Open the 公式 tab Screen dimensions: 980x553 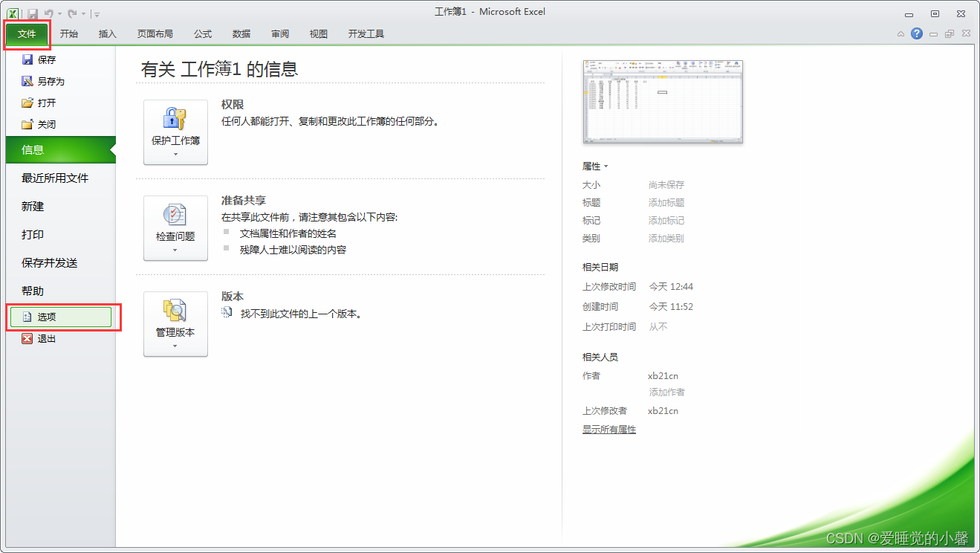click(x=203, y=34)
